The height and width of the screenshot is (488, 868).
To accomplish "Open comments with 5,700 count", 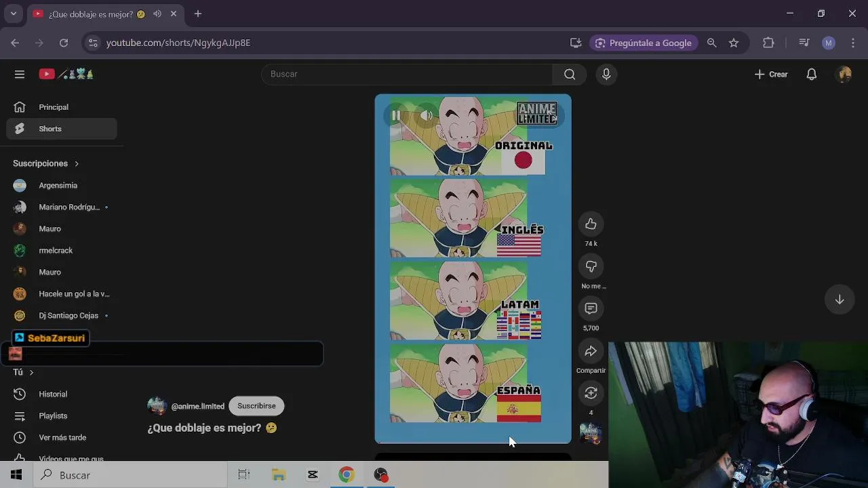I will [x=591, y=308].
